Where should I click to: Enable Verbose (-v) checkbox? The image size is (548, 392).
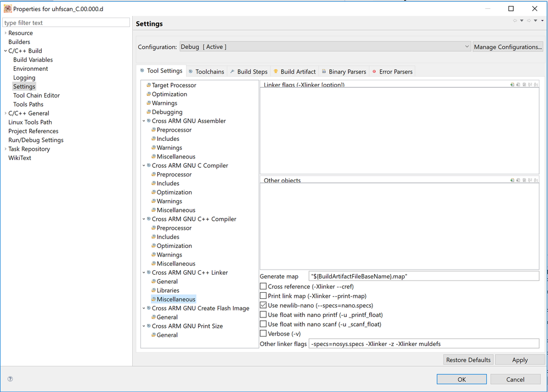(263, 333)
